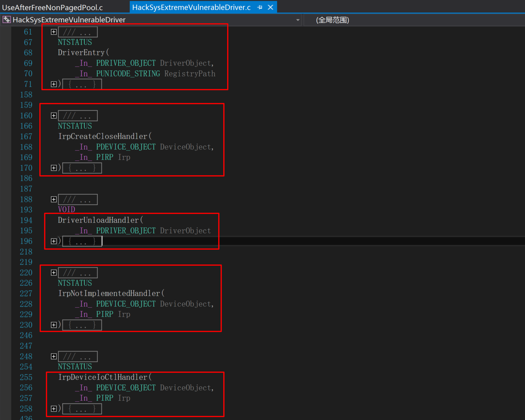
Task: Click the collapsed '{ ... }' block on line 170
Action: [x=82, y=168]
